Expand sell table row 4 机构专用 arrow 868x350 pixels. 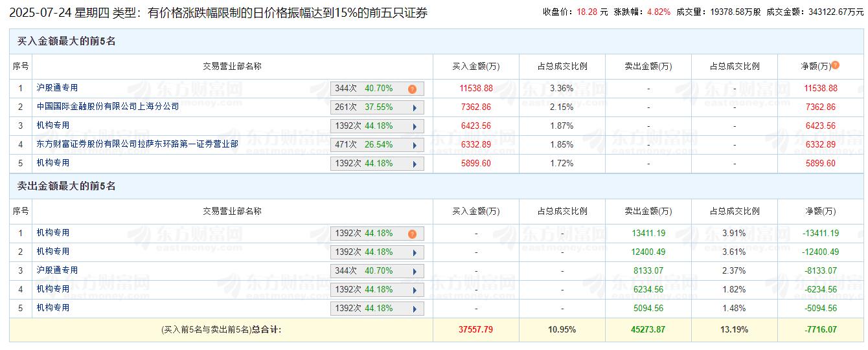pos(414,290)
